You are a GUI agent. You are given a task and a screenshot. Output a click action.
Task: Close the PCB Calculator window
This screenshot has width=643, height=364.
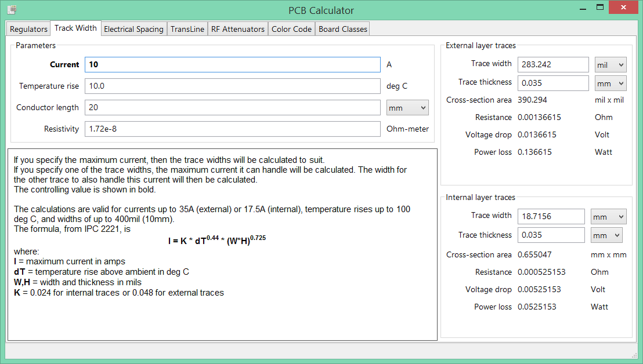tap(623, 8)
